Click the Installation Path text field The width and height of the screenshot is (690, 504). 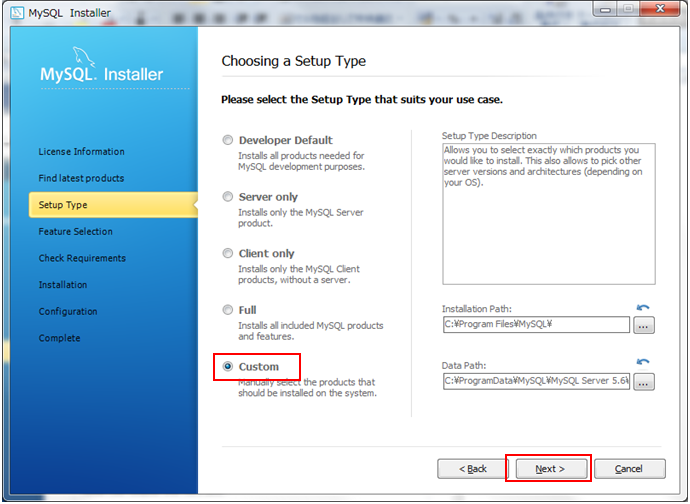pos(536,324)
